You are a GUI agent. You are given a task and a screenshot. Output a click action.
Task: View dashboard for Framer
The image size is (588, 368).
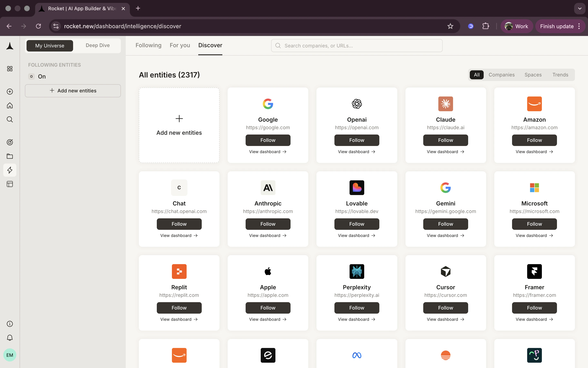pos(534,319)
